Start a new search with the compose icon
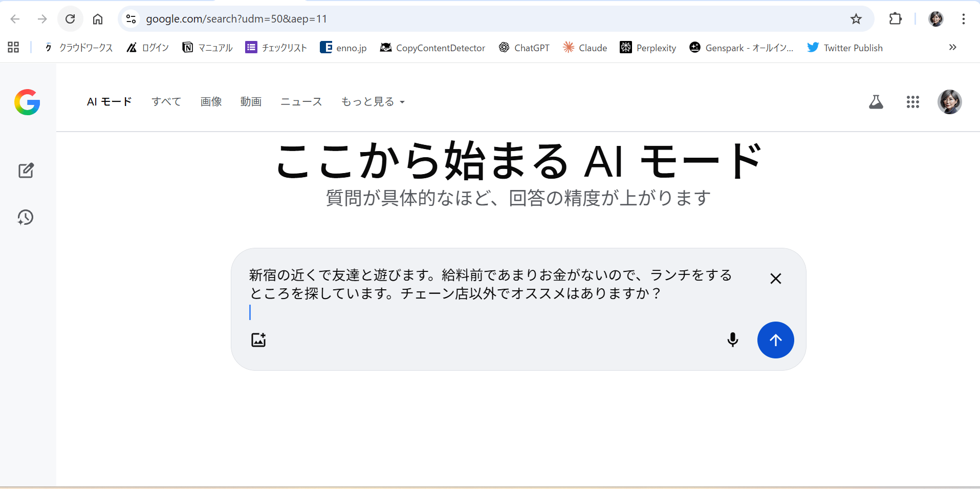980x489 pixels. 26,171
